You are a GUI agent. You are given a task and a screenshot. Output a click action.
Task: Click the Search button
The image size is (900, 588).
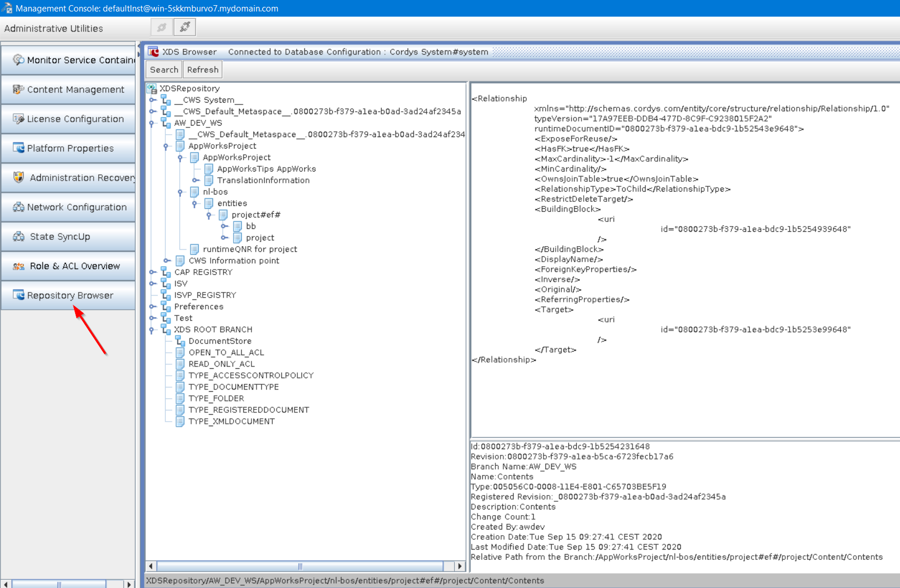[x=164, y=69]
